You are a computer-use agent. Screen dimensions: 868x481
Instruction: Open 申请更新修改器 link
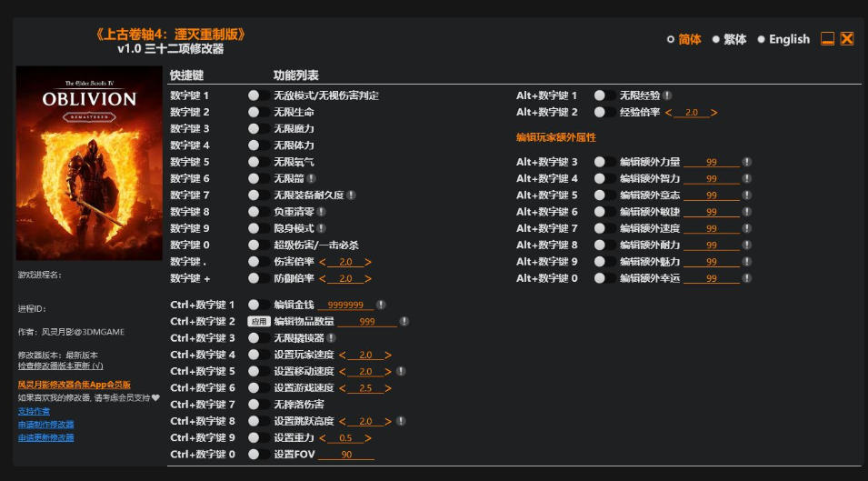(x=46, y=438)
